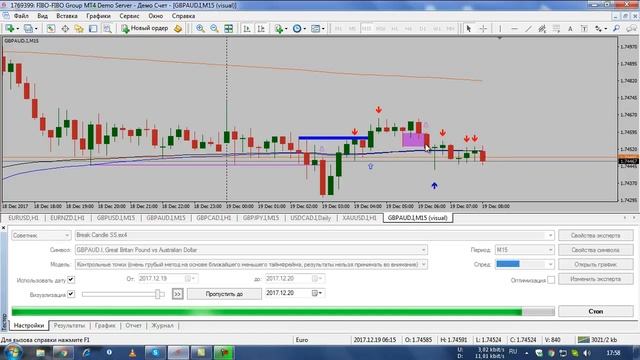This screenshot has width=640, height=360.
Task: Expand the Спред dropdown
Action: point(550,264)
